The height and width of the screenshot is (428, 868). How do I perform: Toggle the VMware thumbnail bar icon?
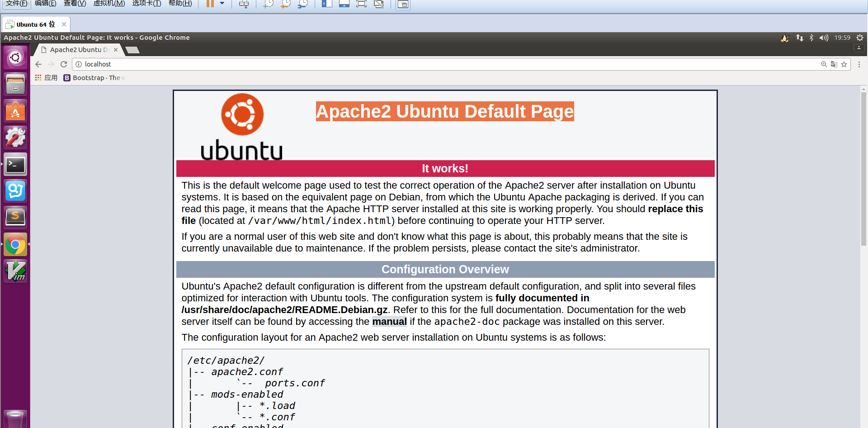point(344,4)
